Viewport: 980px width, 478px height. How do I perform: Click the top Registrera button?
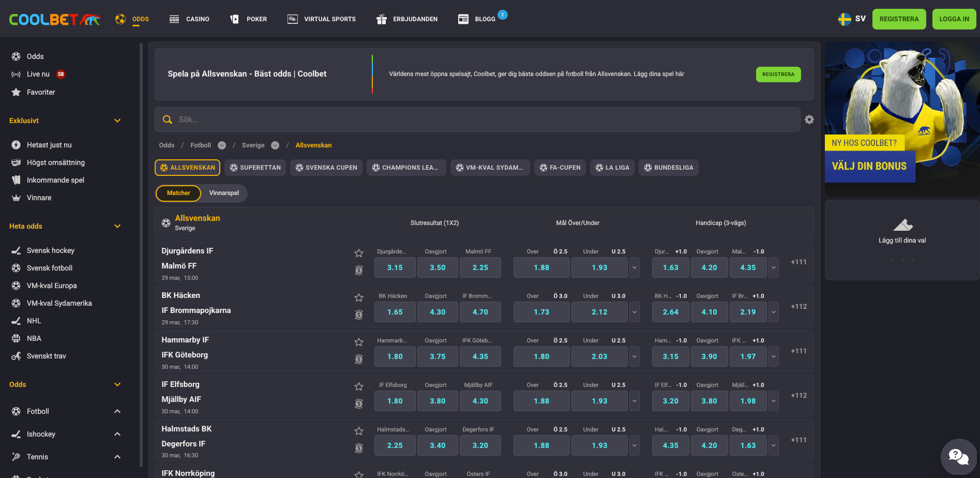(x=899, y=19)
